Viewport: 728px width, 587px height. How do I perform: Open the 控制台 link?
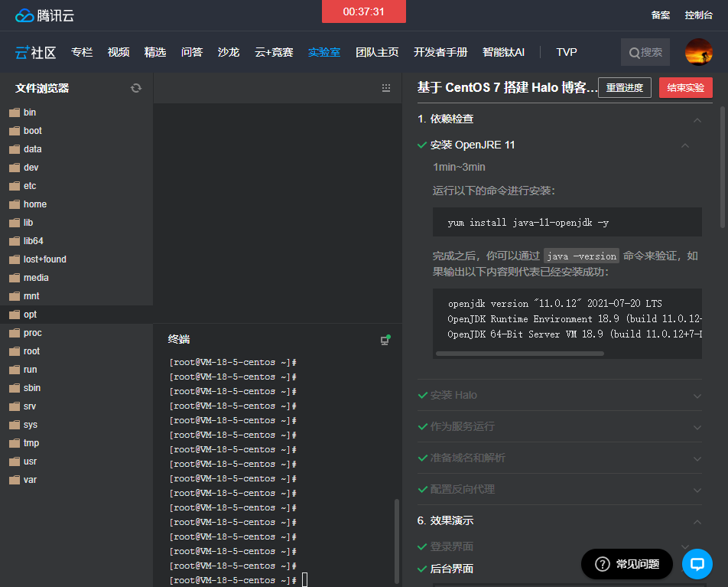coord(698,15)
